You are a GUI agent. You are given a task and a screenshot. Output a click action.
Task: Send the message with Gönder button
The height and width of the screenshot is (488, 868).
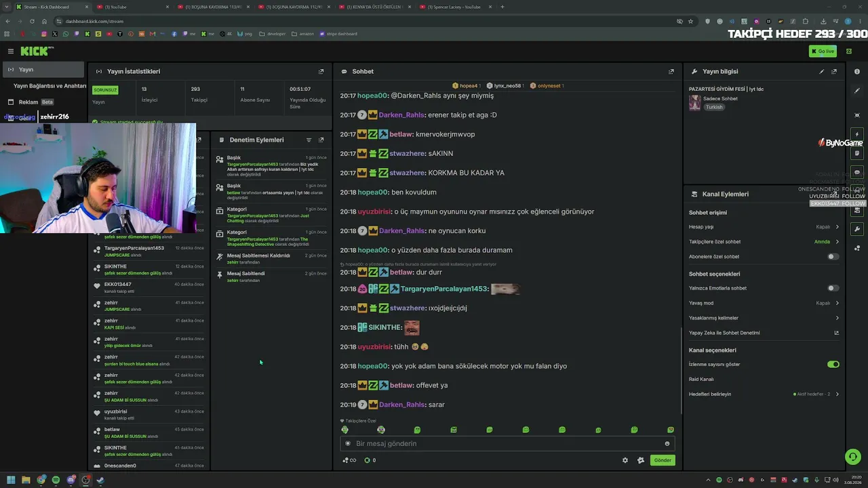pos(663,460)
